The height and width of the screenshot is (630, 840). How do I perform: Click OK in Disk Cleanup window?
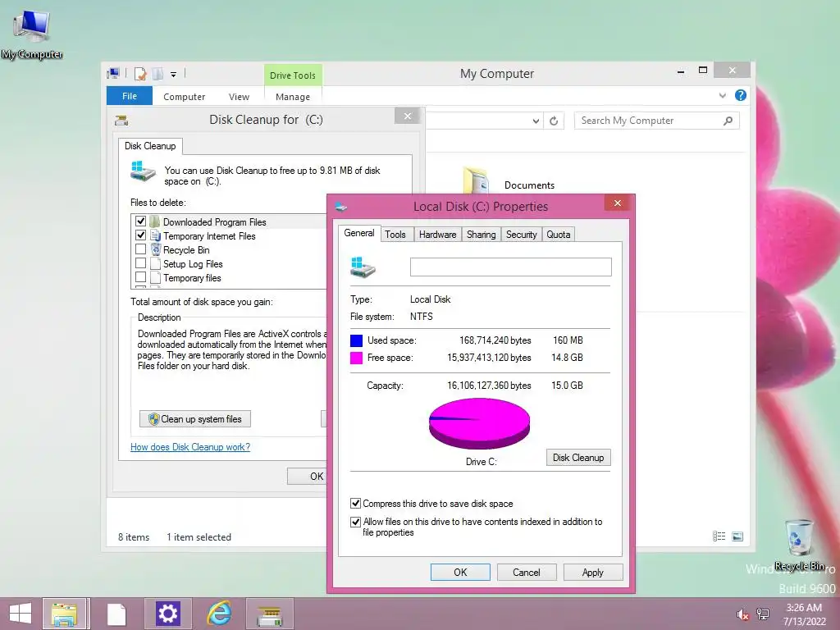point(308,477)
